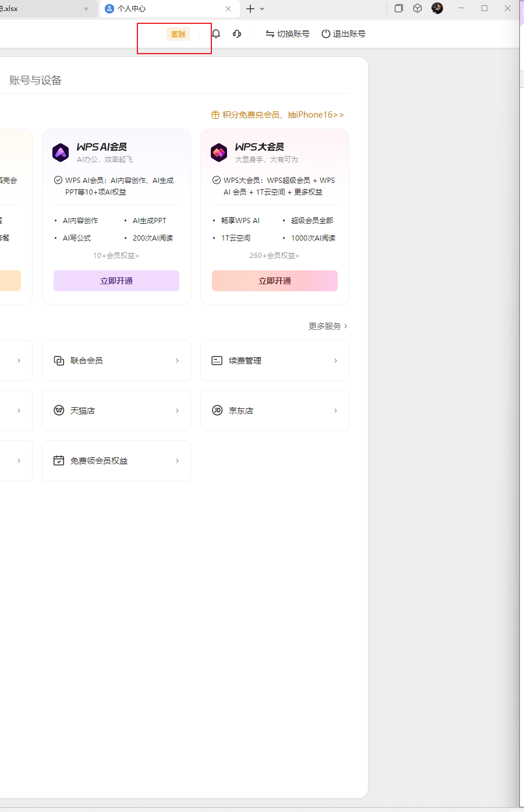Screen dimensions: 524x812
Task: Click 退出账号 to log out
Action: [344, 34]
